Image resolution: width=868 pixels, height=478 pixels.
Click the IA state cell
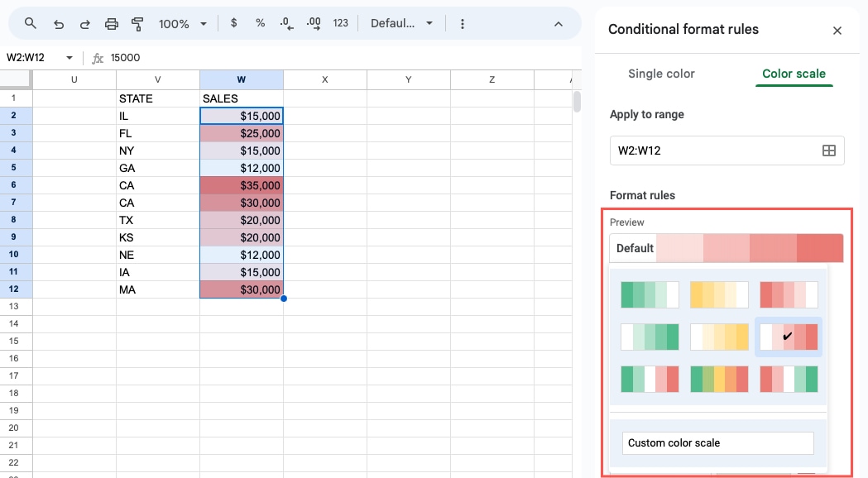point(158,272)
